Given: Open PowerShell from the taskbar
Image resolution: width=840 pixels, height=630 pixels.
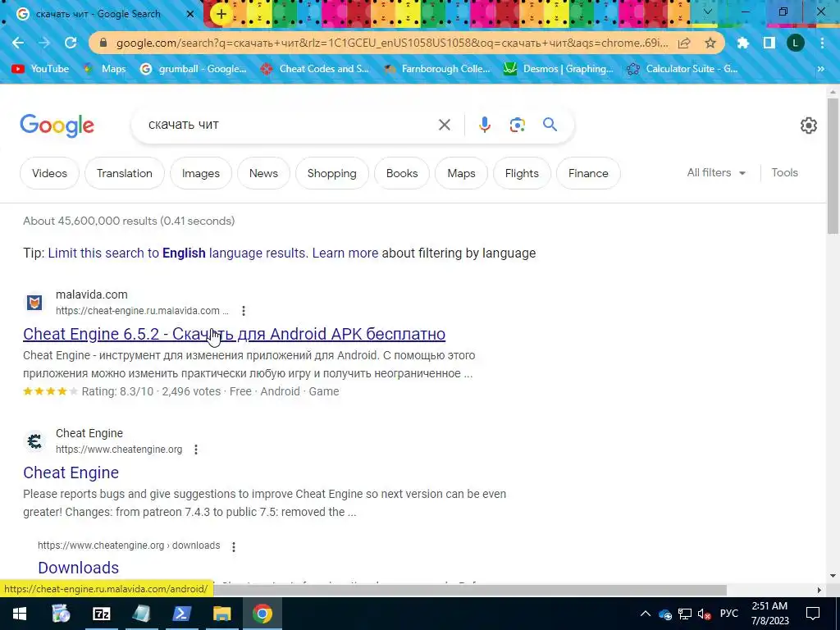Looking at the screenshot, I should (x=181, y=614).
